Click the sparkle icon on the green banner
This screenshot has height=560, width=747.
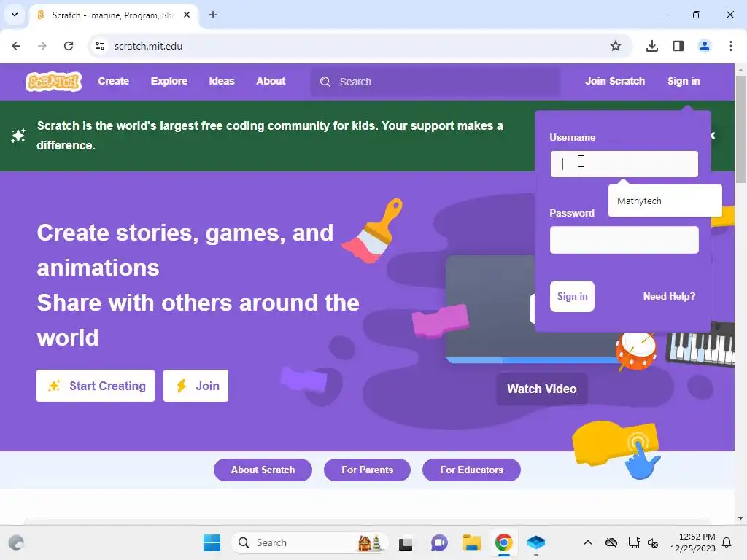(18, 136)
